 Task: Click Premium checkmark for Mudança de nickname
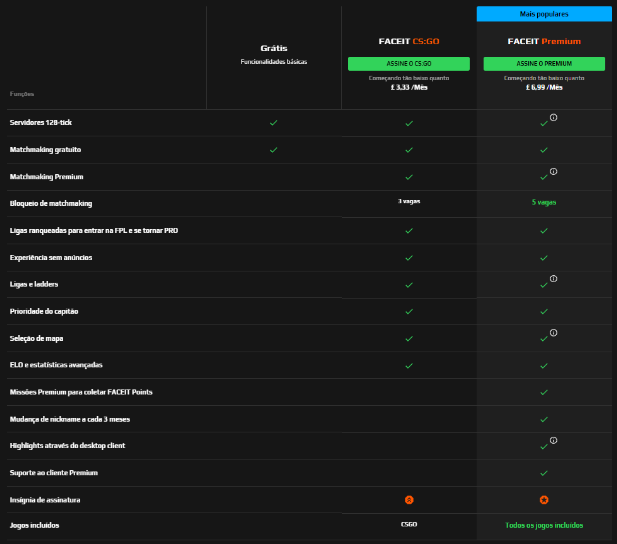click(544, 420)
